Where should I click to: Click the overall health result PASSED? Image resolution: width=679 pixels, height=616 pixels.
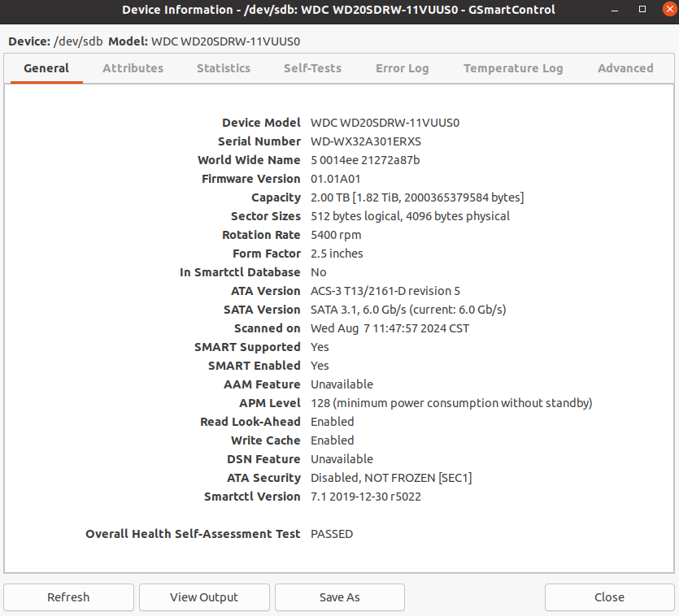(x=332, y=534)
